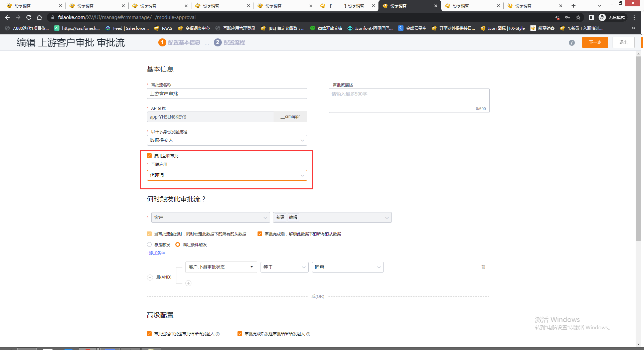Click help icon next to 审批过程中发送审批结果给发起人

(x=218, y=334)
